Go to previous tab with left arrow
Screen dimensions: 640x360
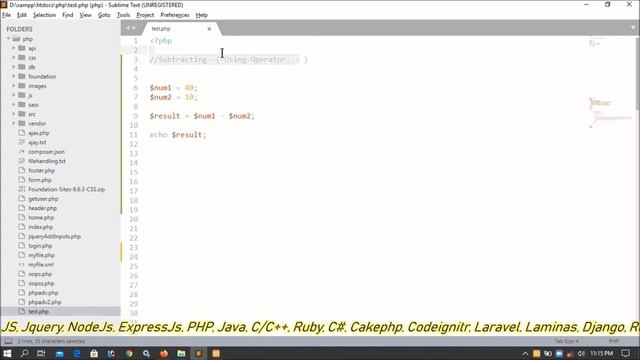coord(127,28)
